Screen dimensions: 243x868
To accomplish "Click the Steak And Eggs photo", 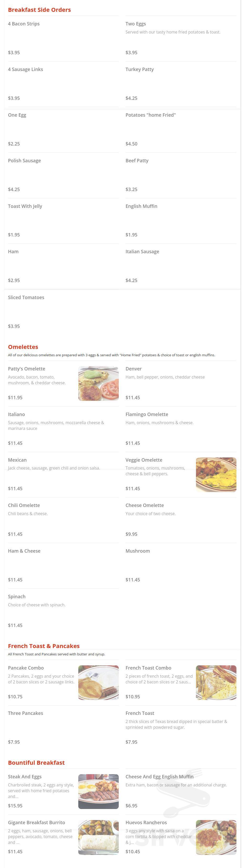I will click(x=98, y=791).
